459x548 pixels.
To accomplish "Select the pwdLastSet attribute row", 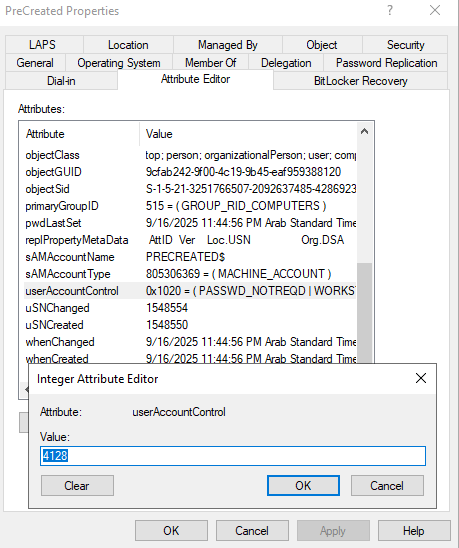I will 190,223.
